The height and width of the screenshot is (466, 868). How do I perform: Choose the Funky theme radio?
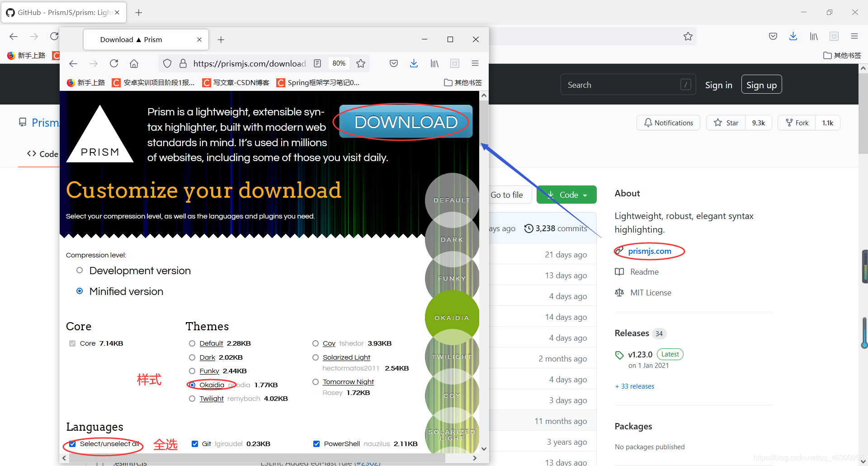[192, 371]
